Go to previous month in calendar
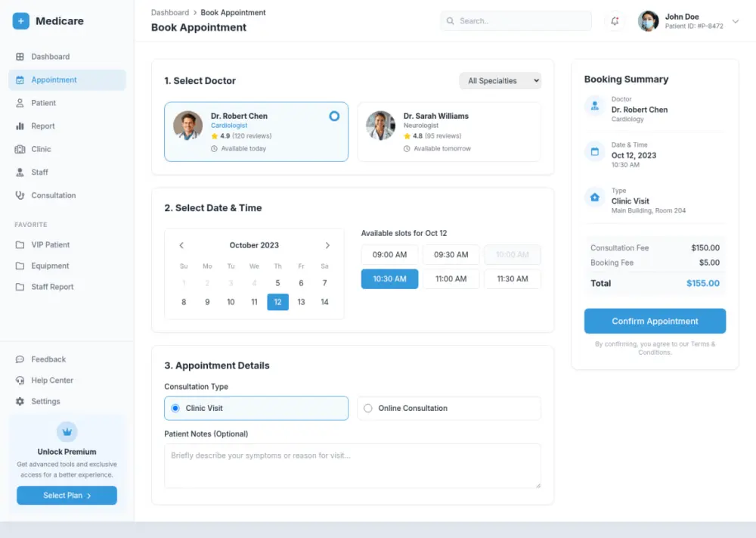This screenshot has height=538, width=756. coord(181,245)
